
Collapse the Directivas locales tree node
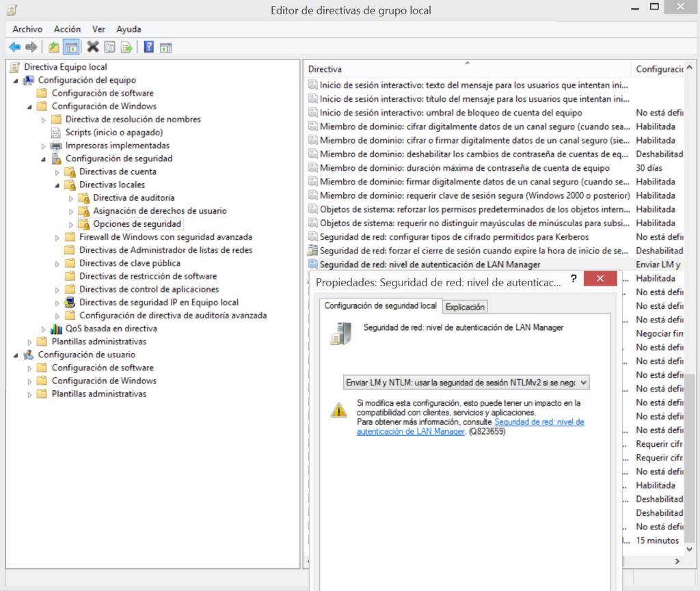click(58, 185)
